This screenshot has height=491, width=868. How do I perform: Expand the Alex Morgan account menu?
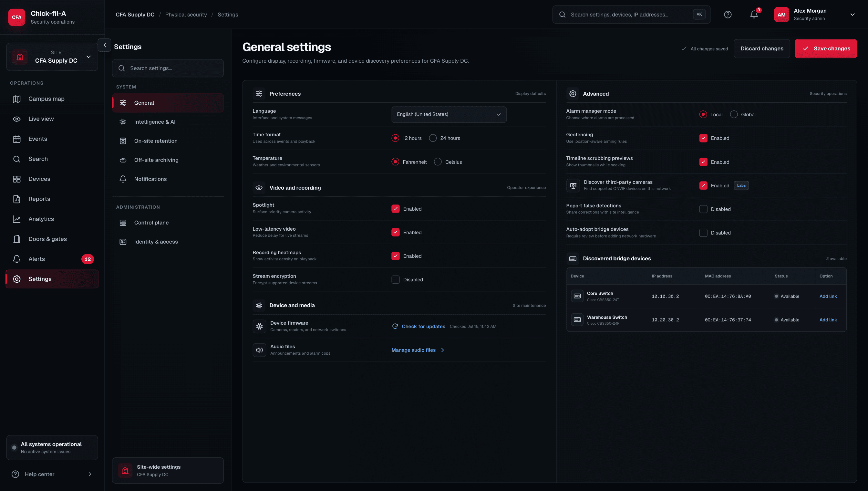pos(852,15)
